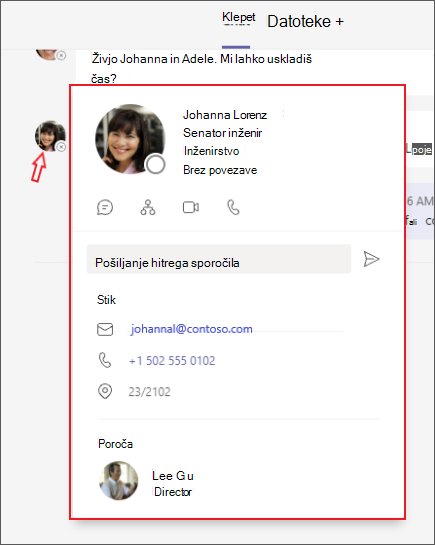Click the Johanna Lorenz name text

pyautogui.click(x=225, y=115)
